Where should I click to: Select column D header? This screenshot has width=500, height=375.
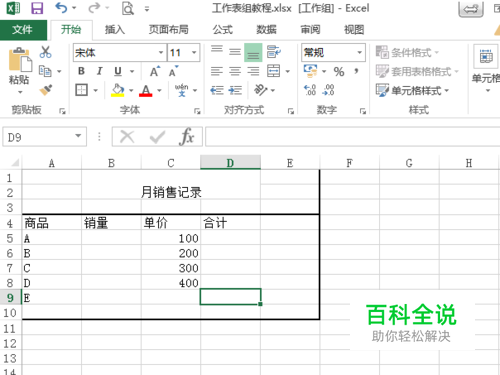coord(230,163)
